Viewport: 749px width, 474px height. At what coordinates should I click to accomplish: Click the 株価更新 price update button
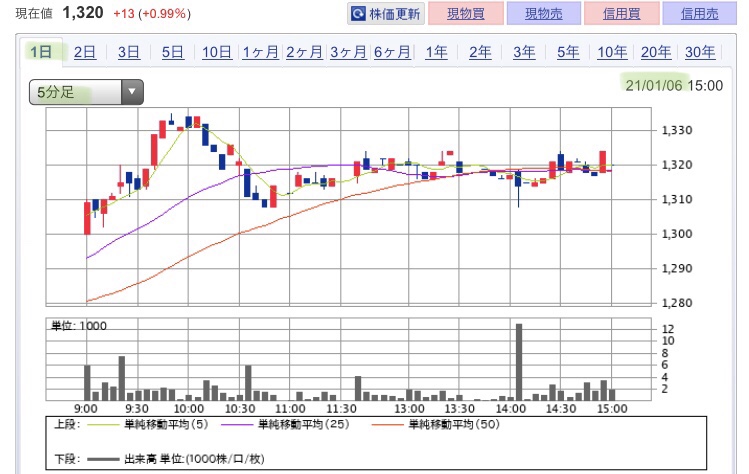tap(386, 13)
